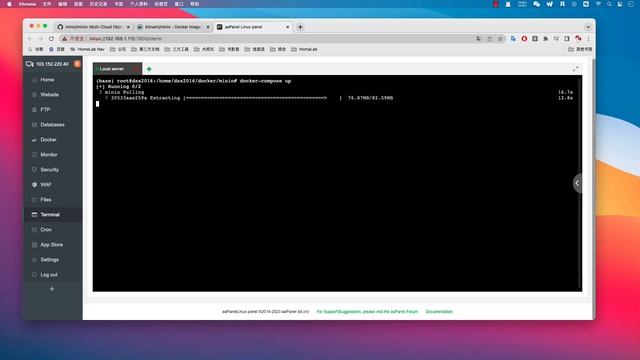Click the not-secure warning in address bar
The height and width of the screenshot is (360, 640).
click(73, 38)
